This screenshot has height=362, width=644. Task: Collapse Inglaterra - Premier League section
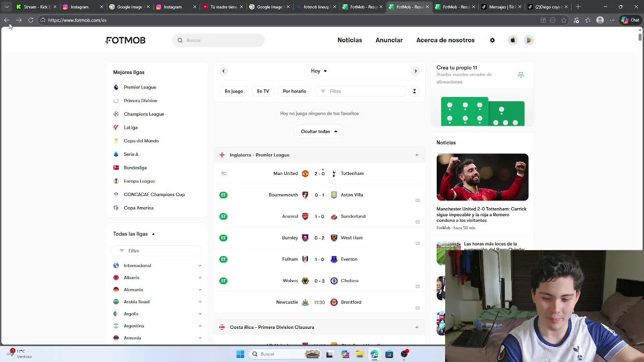(417, 155)
